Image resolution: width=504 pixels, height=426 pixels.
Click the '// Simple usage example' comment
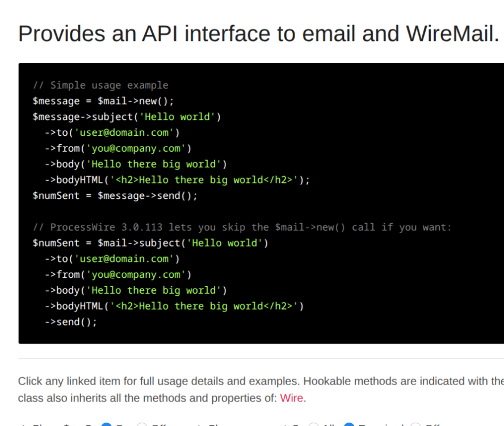click(x=100, y=85)
